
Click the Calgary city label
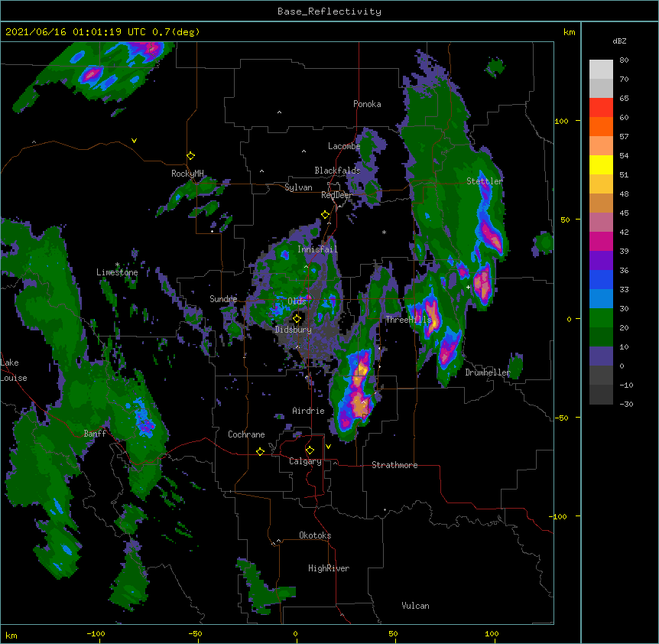pyautogui.click(x=306, y=461)
